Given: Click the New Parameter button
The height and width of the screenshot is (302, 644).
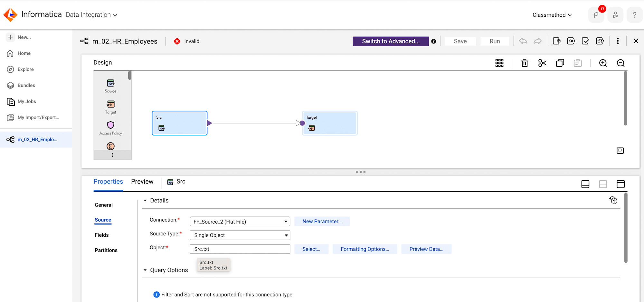Looking at the screenshot, I should pos(322,221).
